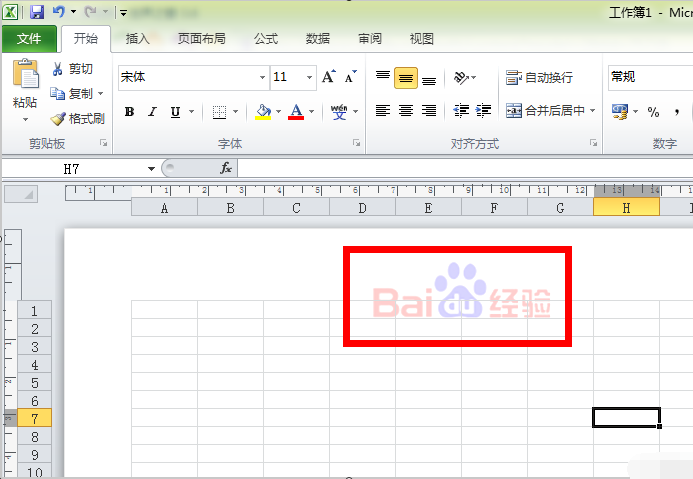Toggle the highlighted middle vertical align
693x479 pixels.
coord(406,78)
